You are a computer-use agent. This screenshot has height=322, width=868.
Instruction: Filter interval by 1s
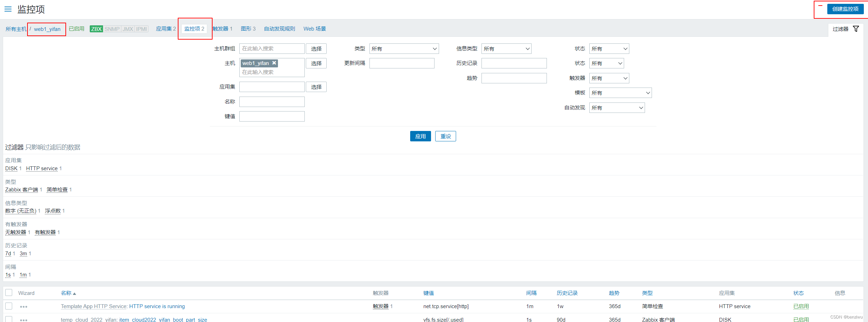coord(8,275)
